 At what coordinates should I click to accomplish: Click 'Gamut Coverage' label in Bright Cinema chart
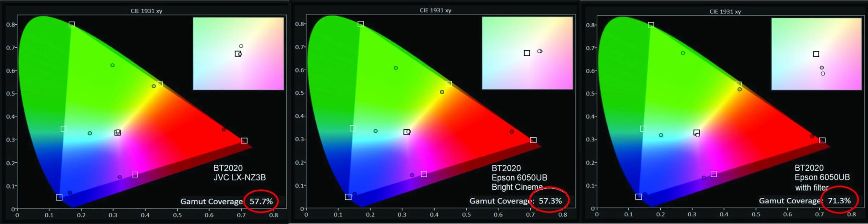tap(502, 201)
